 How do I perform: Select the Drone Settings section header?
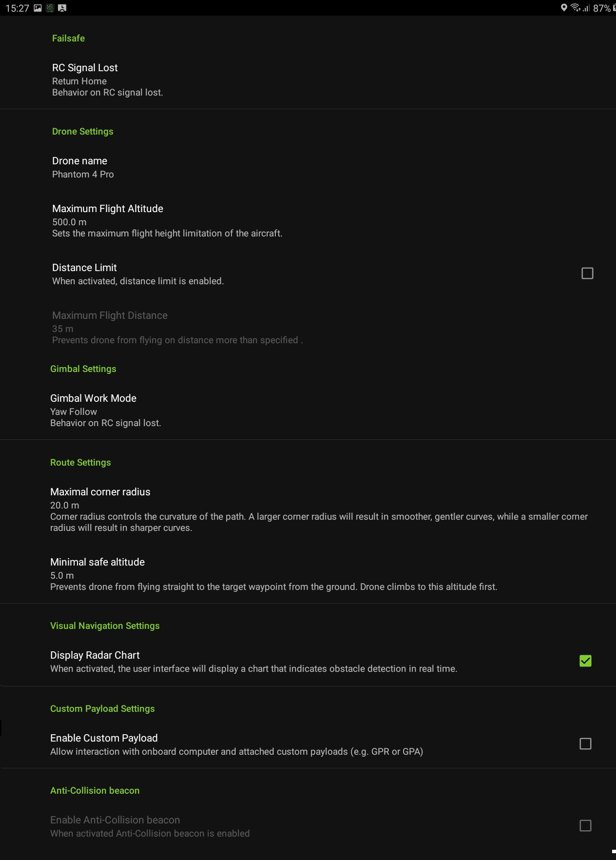click(83, 132)
